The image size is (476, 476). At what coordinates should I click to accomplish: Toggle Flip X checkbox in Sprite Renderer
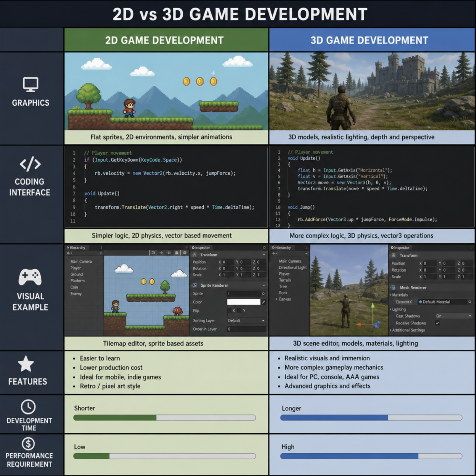229,310
